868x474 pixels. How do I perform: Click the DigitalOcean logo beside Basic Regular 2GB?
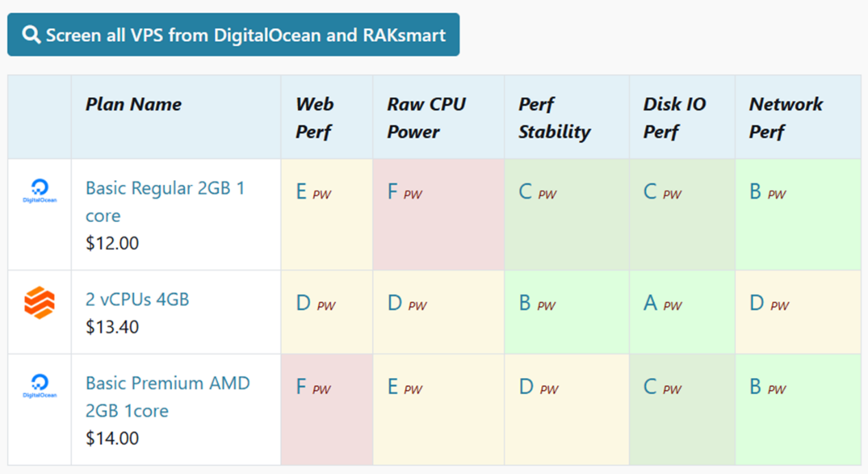pyautogui.click(x=40, y=191)
